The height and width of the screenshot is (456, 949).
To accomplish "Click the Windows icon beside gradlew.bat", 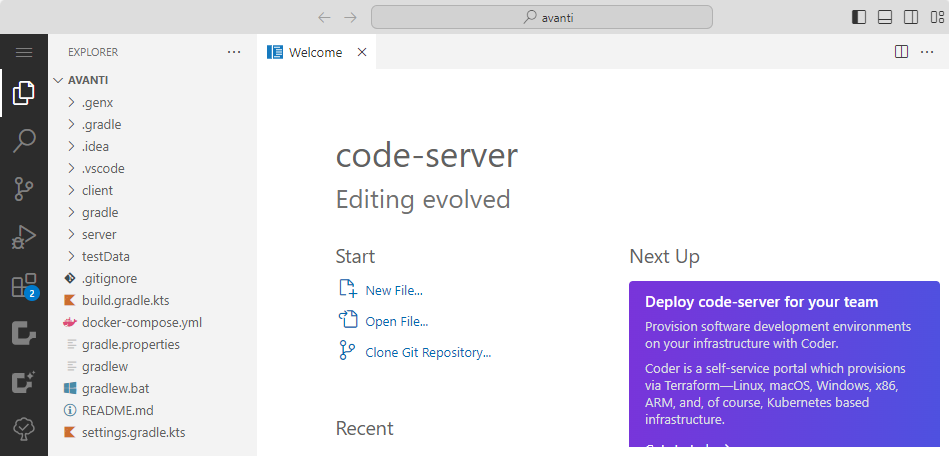I will [x=70, y=388].
